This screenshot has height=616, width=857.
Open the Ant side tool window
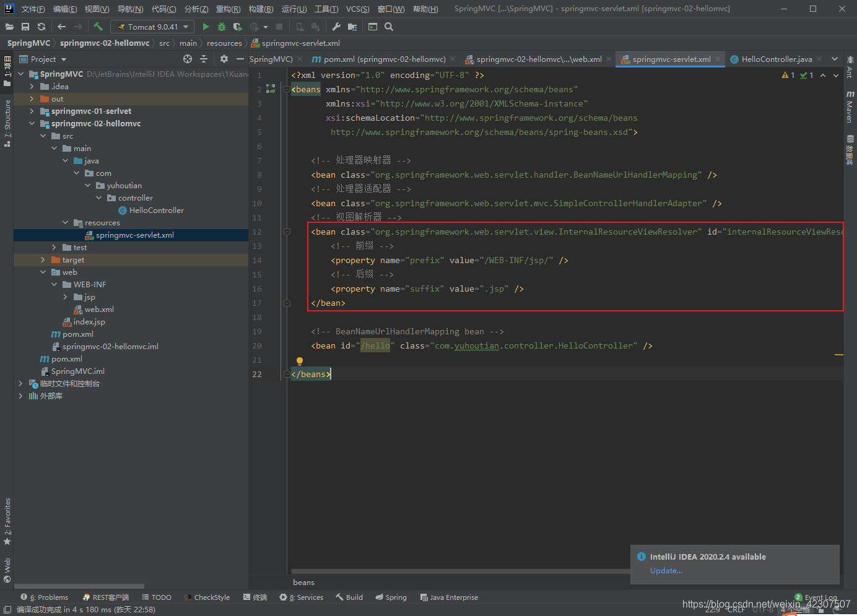coord(850,67)
